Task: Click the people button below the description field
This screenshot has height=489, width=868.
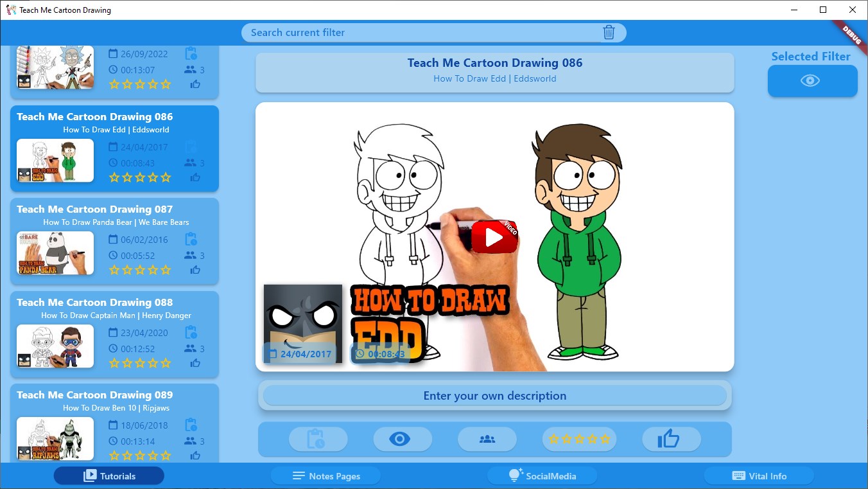Action: tap(487, 440)
